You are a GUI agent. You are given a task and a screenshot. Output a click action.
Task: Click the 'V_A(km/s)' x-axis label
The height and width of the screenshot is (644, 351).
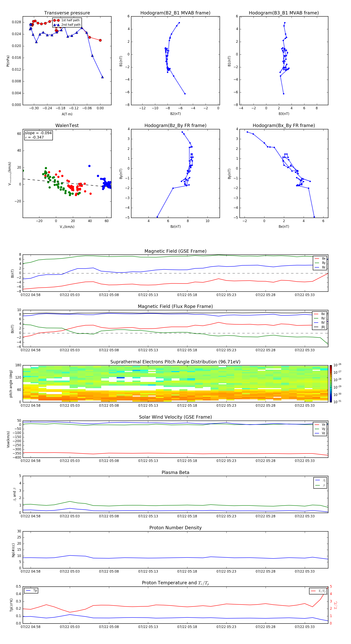pos(67,227)
